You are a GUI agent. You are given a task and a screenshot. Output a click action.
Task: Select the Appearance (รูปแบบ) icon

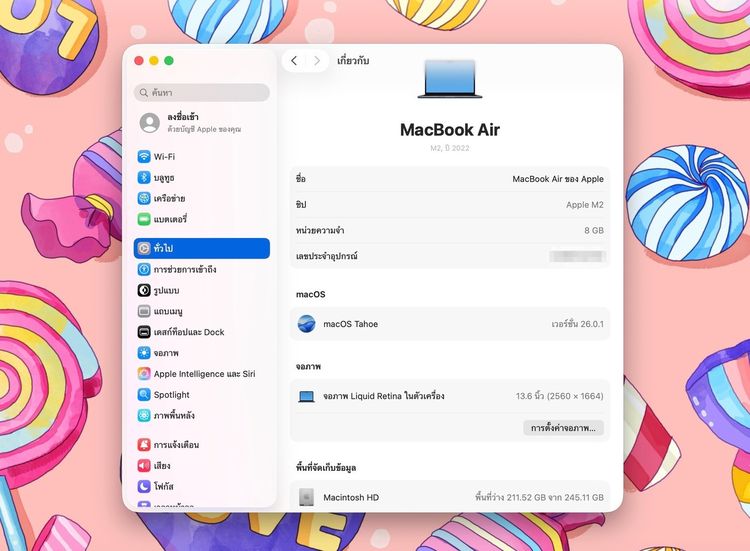[x=144, y=290]
